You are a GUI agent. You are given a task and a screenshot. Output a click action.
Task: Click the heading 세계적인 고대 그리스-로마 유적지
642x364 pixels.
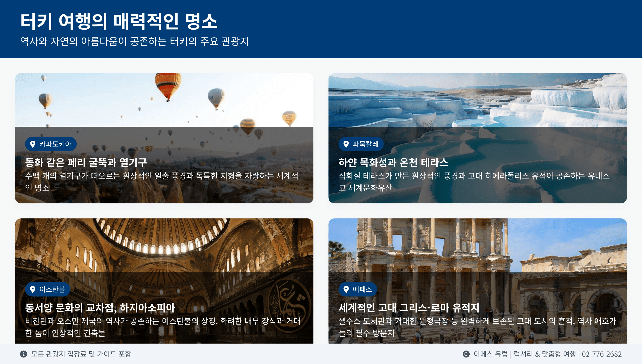409,308
